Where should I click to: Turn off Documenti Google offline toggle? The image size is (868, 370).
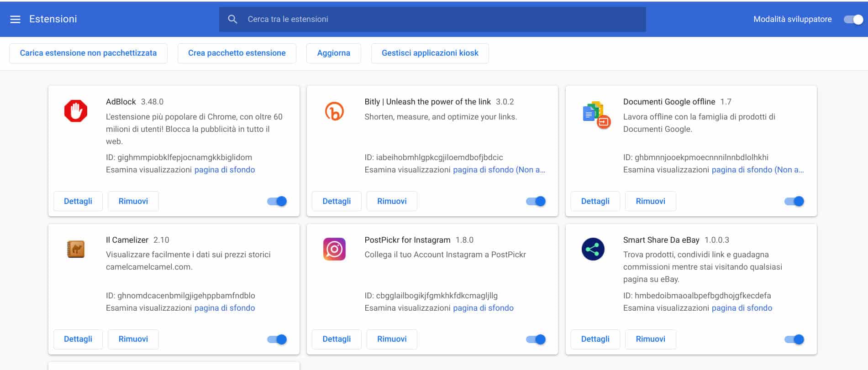(794, 201)
